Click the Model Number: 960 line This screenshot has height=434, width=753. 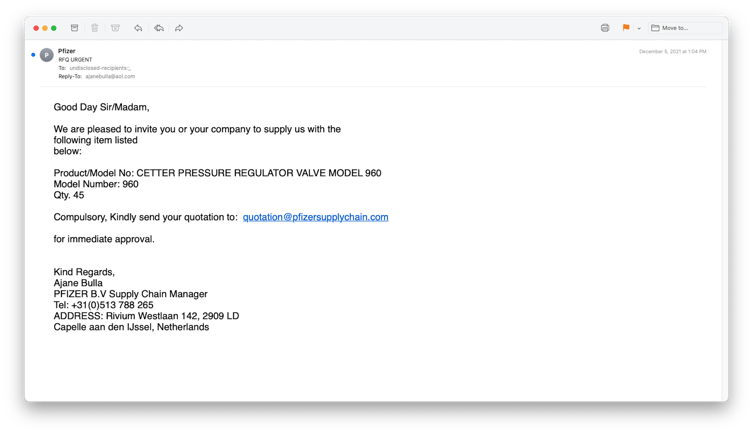pyautogui.click(x=96, y=184)
